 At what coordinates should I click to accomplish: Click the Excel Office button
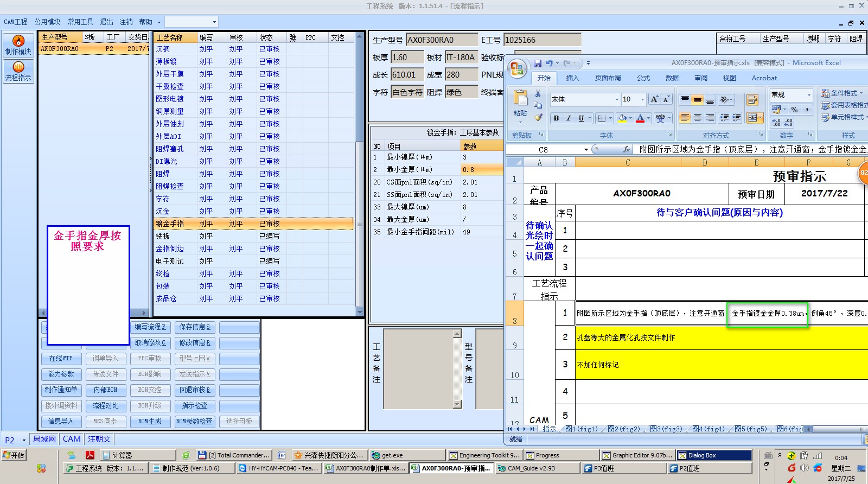(517, 69)
